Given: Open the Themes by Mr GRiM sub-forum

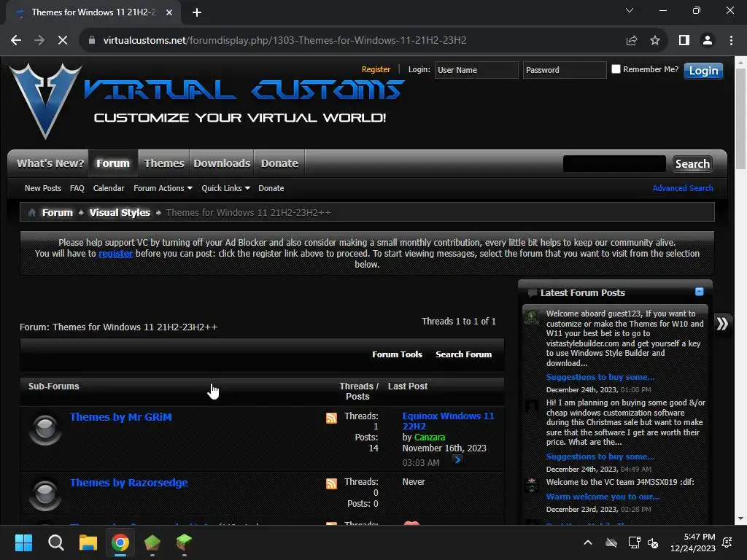Looking at the screenshot, I should pyautogui.click(x=121, y=417).
